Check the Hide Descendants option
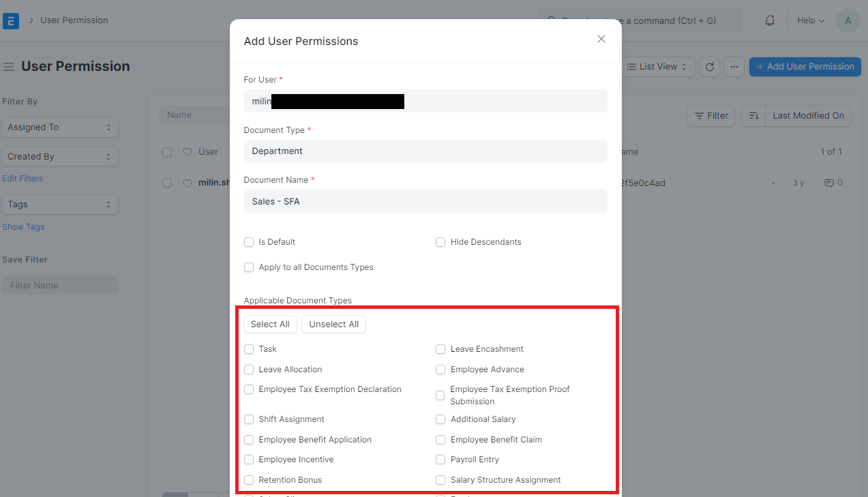The height and width of the screenshot is (497, 868). [440, 241]
